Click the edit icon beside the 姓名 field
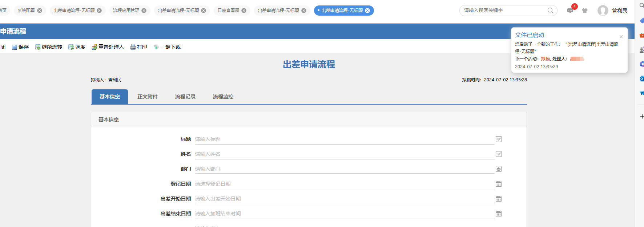This screenshot has width=644, height=227. [499, 154]
